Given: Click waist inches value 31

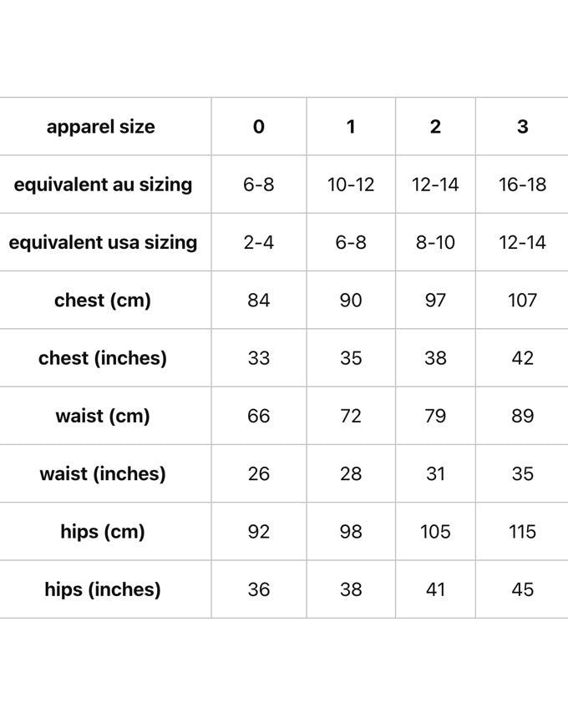Looking at the screenshot, I should (435, 473).
